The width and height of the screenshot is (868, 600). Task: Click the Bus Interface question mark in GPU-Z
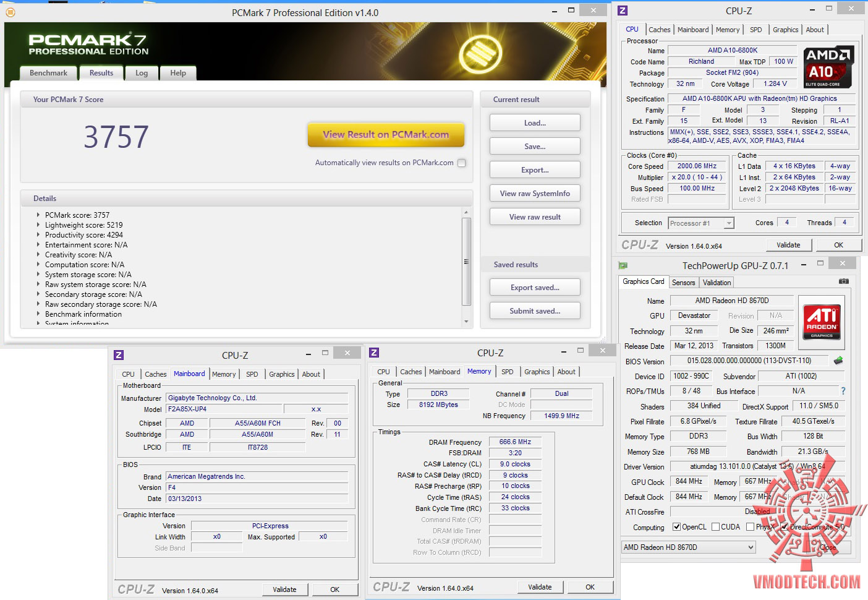click(843, 391)
